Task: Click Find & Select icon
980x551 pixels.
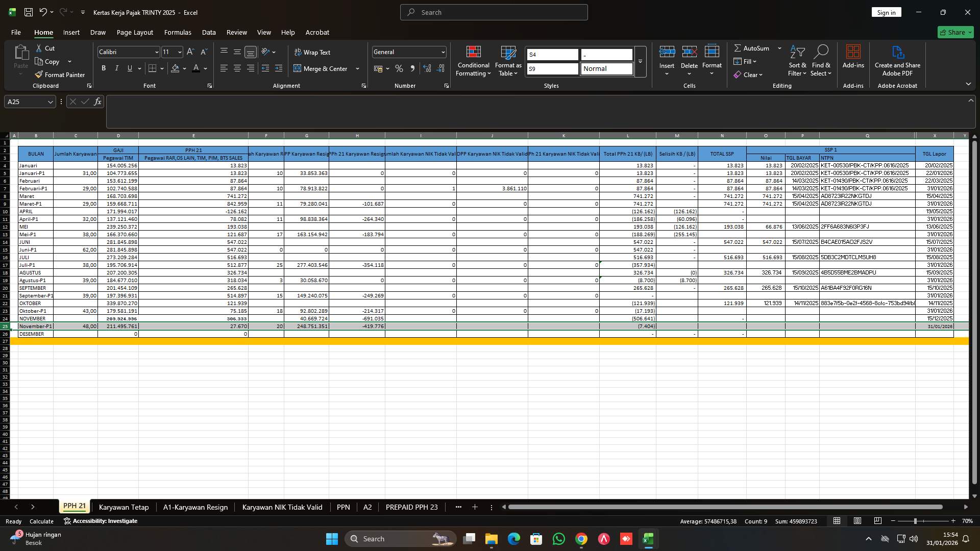Action: pyautogui.click(x=821, y=61)
